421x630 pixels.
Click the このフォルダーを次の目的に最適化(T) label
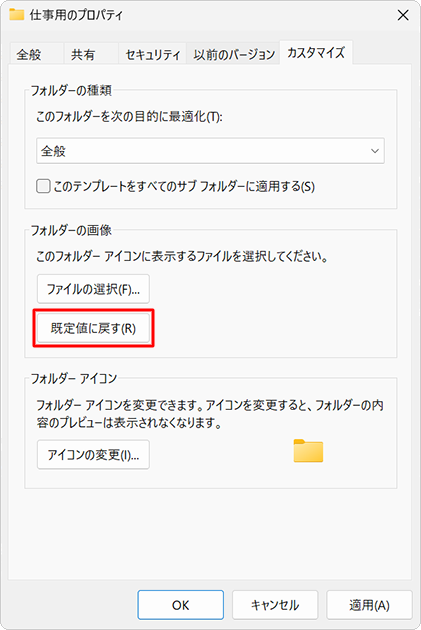pyautogui.click(x=129, y=117)
